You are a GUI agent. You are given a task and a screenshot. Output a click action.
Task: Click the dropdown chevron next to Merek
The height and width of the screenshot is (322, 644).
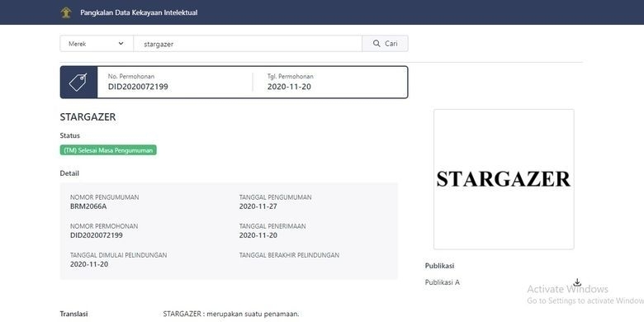click(121, 44)
